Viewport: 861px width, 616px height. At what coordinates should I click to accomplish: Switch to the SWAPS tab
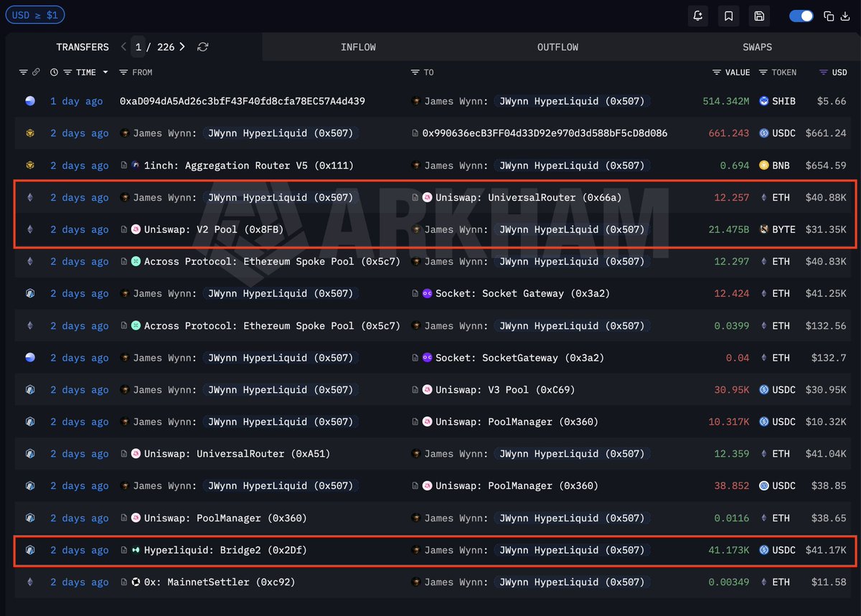click(x=757, y=47)
